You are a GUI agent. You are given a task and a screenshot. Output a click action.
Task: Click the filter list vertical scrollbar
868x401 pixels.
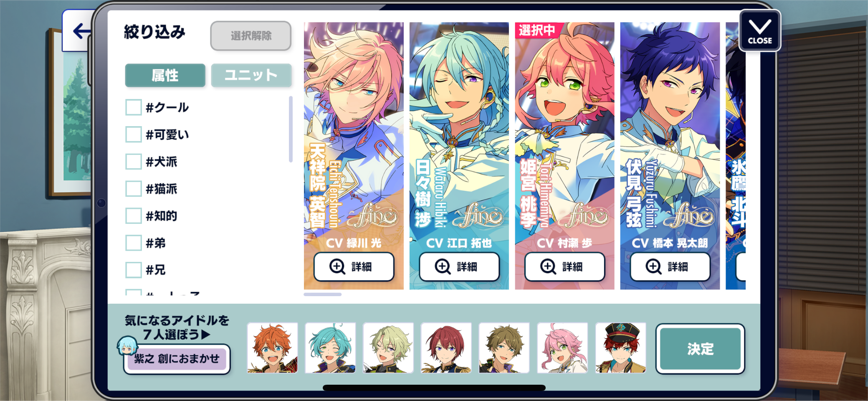291,129
